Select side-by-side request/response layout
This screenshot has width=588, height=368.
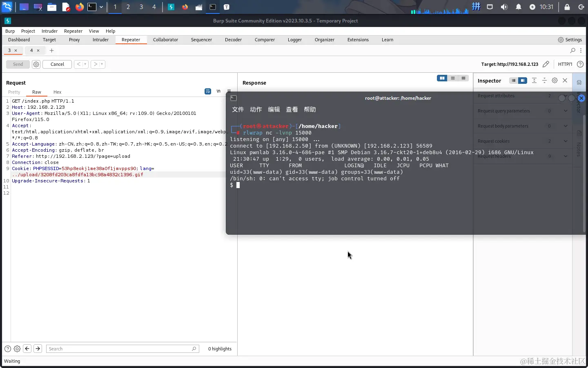(x=442, y=78)
